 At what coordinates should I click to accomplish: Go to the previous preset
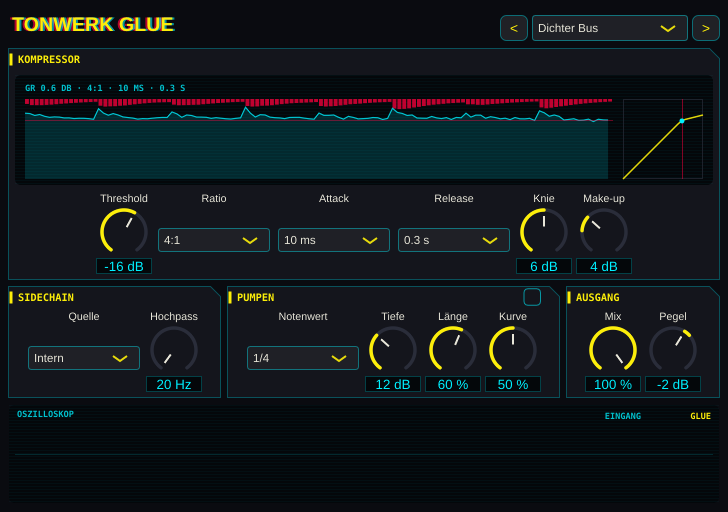pyautogui.click(x=514, y=28)
